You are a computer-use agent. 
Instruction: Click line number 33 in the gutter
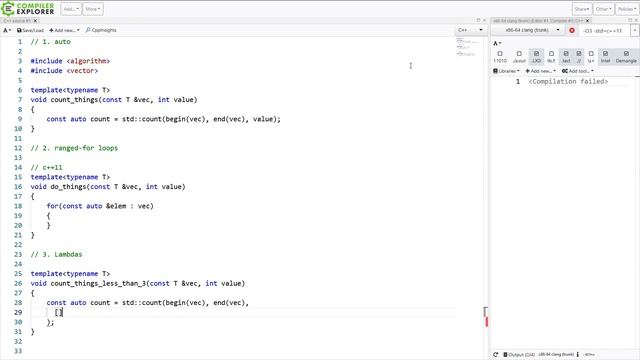(x=18, y=351)
